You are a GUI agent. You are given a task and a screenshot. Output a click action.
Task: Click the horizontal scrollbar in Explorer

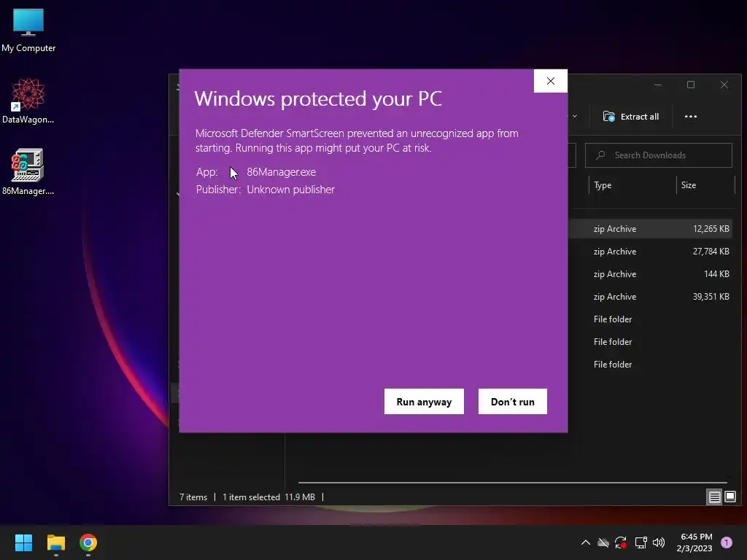[x=513, y=483]
